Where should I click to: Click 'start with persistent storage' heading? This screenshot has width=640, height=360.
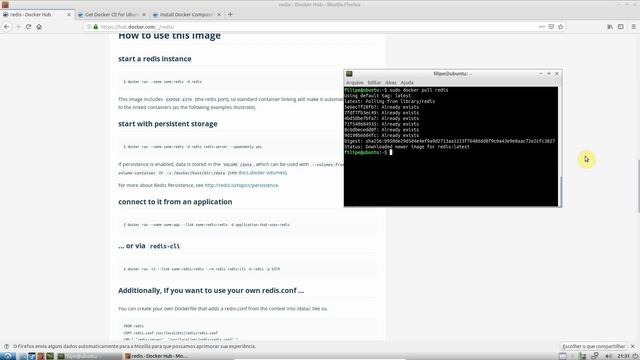tap(168, 124)
